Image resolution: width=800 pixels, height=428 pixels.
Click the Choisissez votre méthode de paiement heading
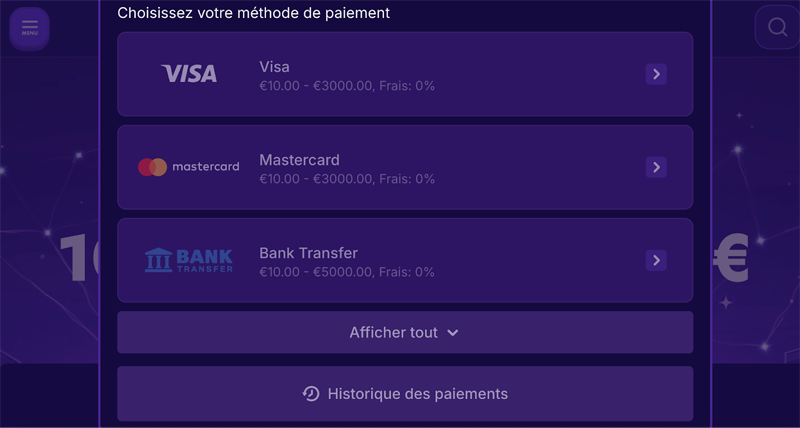point(254,13)
